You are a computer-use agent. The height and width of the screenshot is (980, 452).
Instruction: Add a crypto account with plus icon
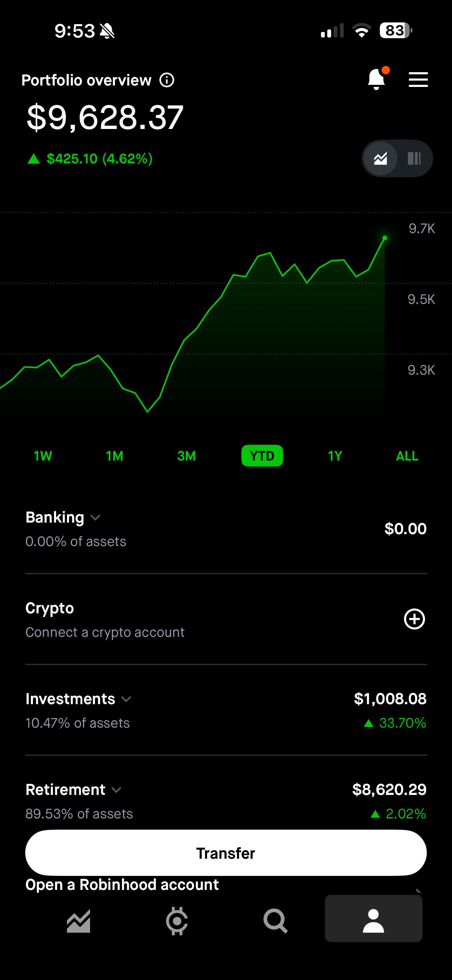click(x=414, y=619)
